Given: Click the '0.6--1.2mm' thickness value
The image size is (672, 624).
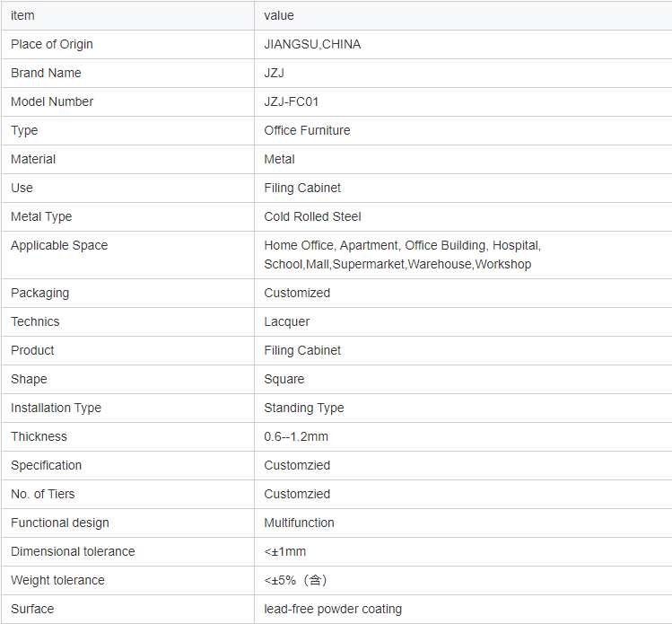Looking at the screenshot, I should (x=298, y=436).
